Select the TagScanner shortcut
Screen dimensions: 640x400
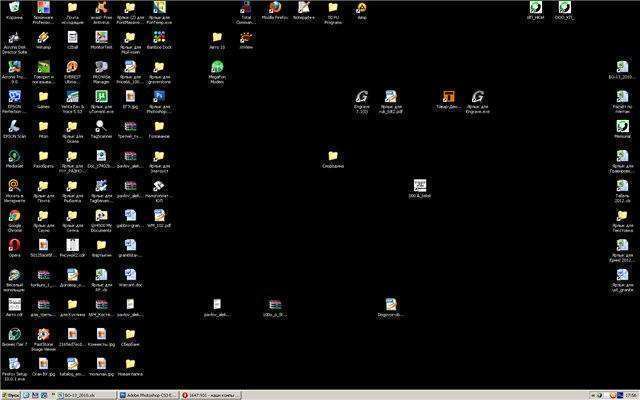coord(101,129)
